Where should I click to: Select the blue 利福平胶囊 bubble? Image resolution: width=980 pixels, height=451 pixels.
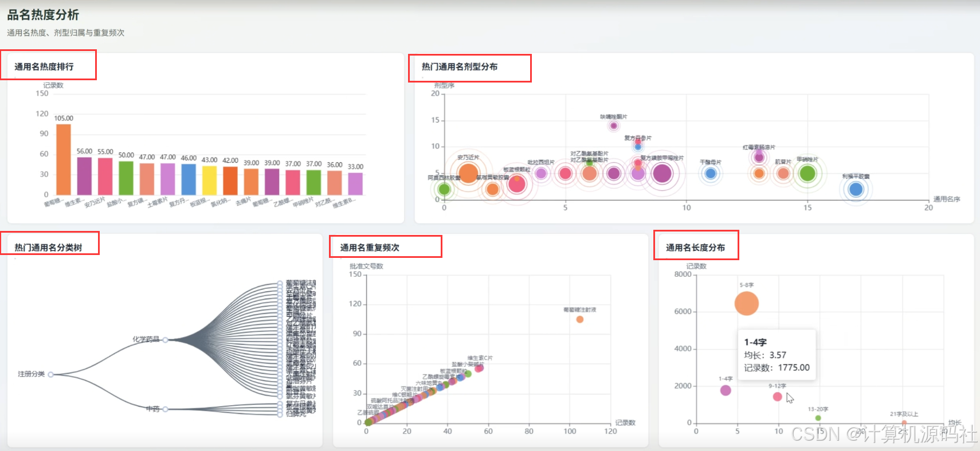click(856, 189)
